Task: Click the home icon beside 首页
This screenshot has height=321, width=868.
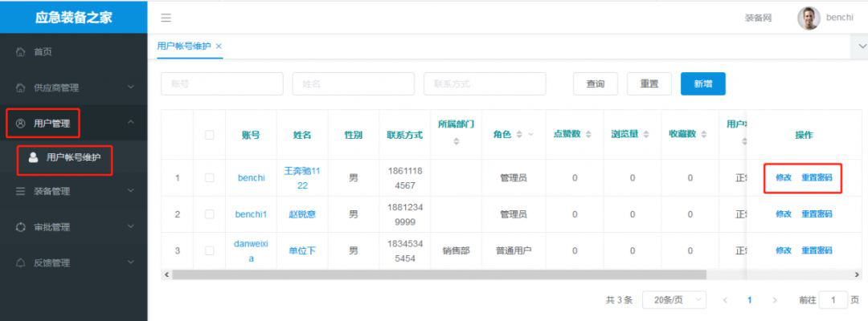Action: [x=21, y=52]
